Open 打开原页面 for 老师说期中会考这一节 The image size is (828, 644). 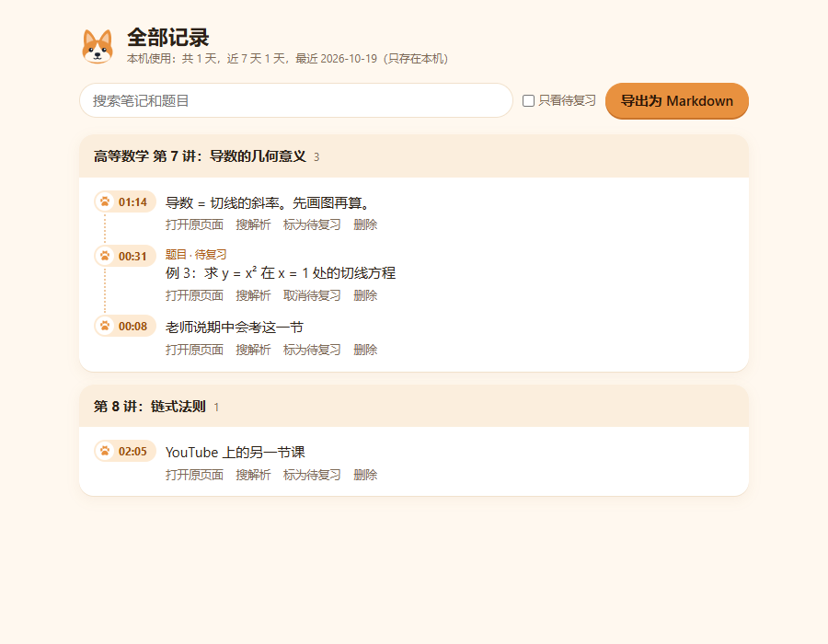tap(194, 350)
